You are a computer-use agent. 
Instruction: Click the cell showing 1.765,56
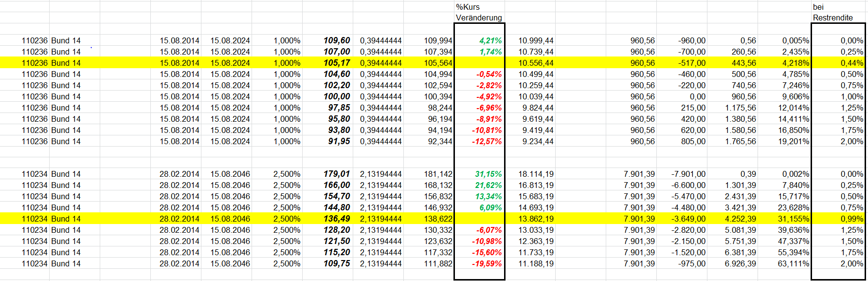732,141
